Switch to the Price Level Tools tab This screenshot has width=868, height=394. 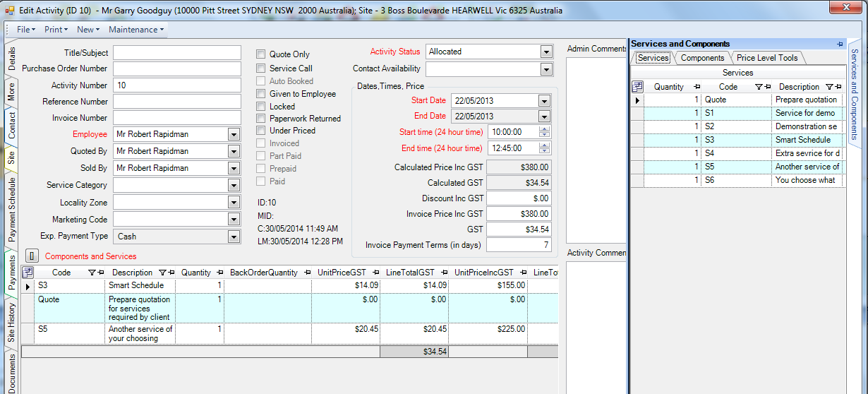click(x=767, y=58)
